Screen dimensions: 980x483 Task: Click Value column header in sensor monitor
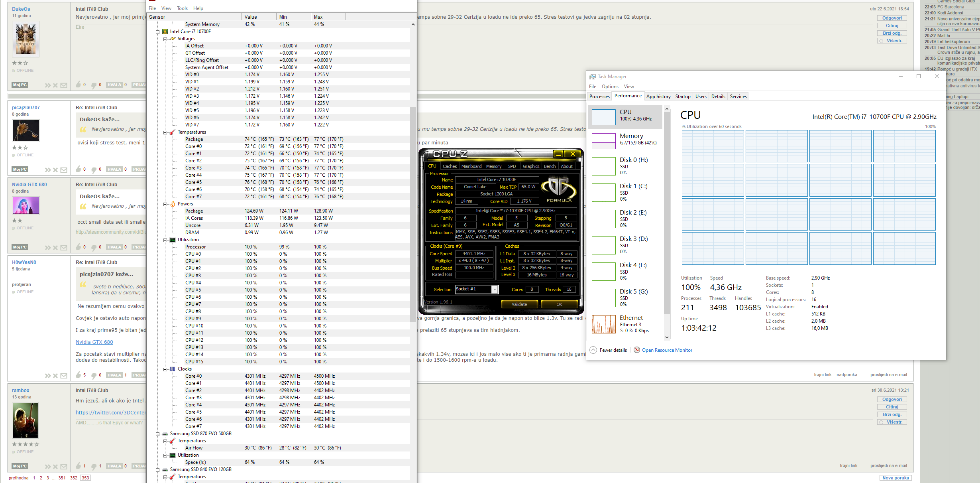click(x=259, y=17)
